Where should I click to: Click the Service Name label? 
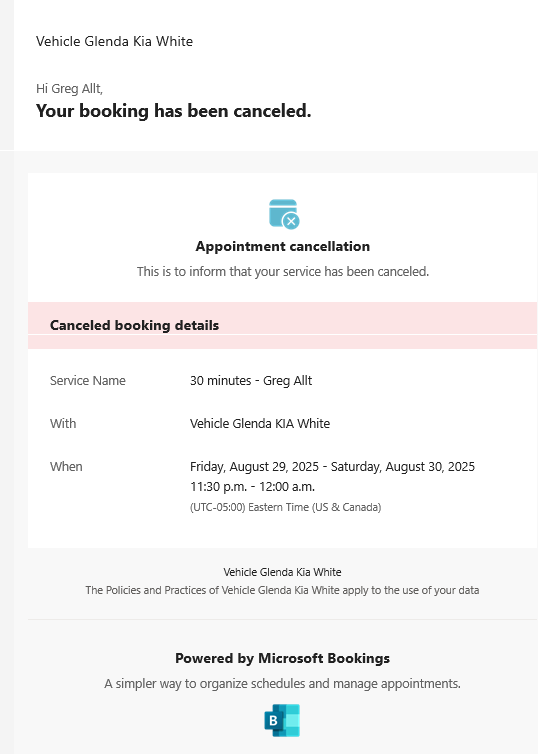(88, 381)
